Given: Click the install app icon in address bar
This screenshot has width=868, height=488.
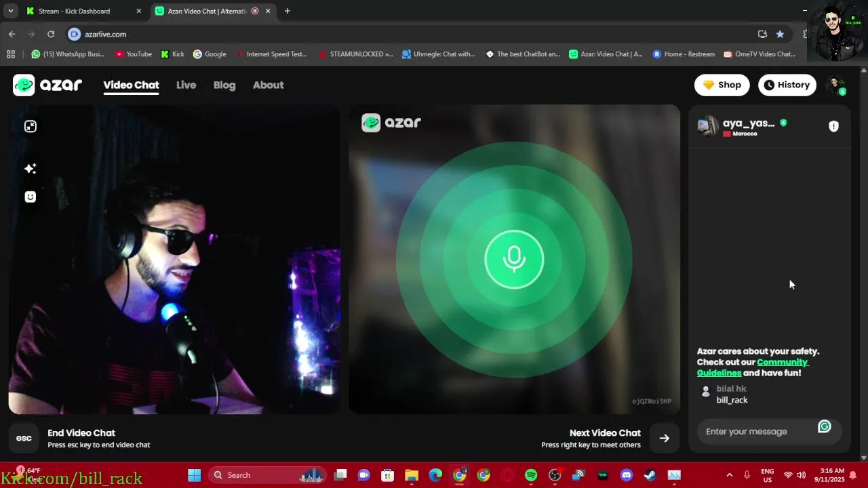Looking at the screenshot, I should [x=762, y=34].
